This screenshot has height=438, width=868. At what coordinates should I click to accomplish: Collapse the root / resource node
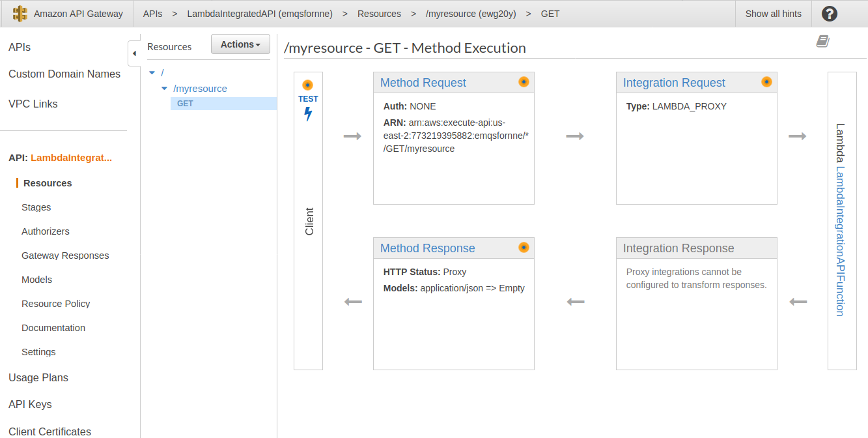[152, 72]
